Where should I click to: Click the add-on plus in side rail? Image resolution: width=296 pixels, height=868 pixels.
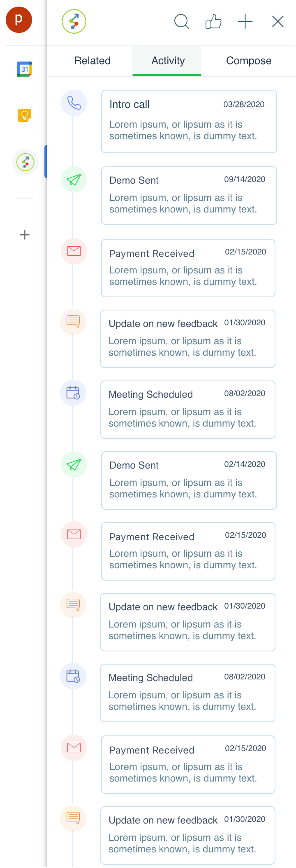(25, 235)
